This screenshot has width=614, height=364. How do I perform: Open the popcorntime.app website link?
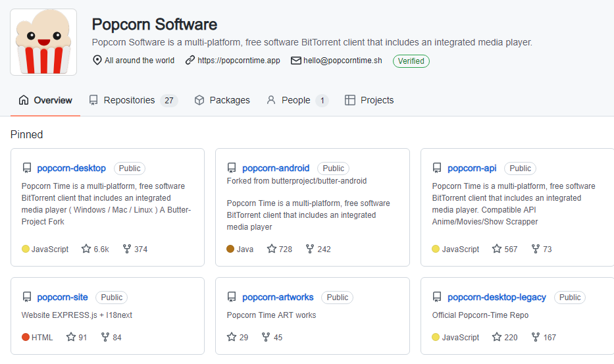click(238, 61)
